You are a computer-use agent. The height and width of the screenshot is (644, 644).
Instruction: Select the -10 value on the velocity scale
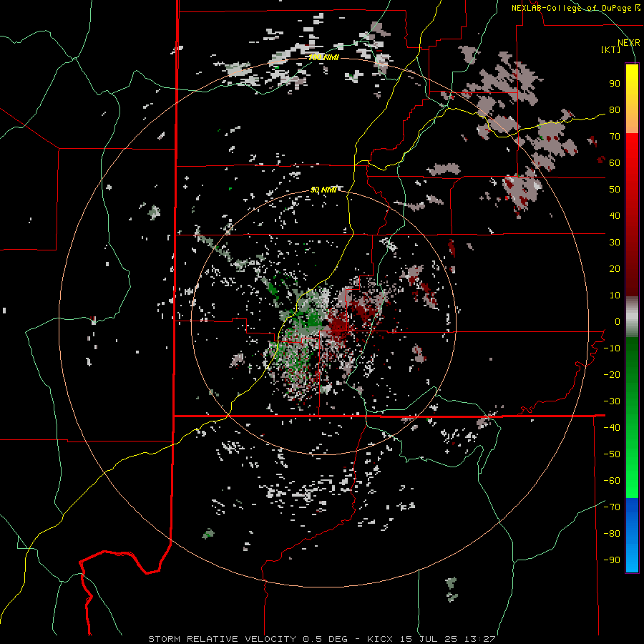tap(612, 348)
